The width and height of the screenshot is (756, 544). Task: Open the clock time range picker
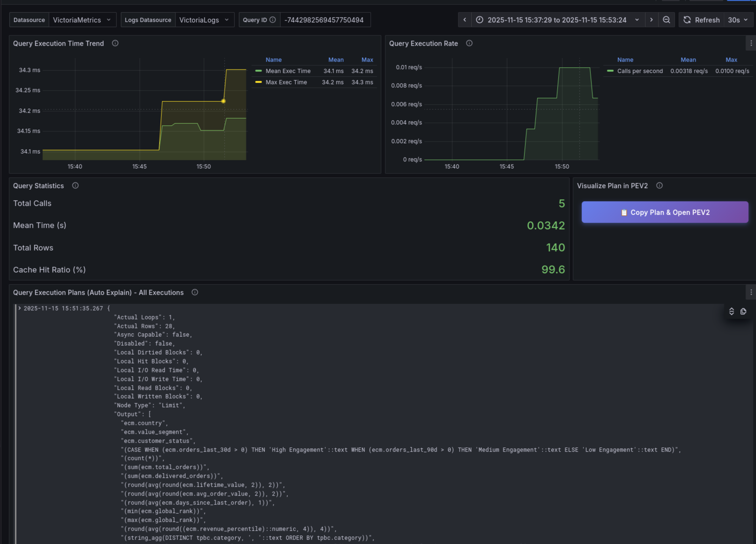click(x=479, y=20)
